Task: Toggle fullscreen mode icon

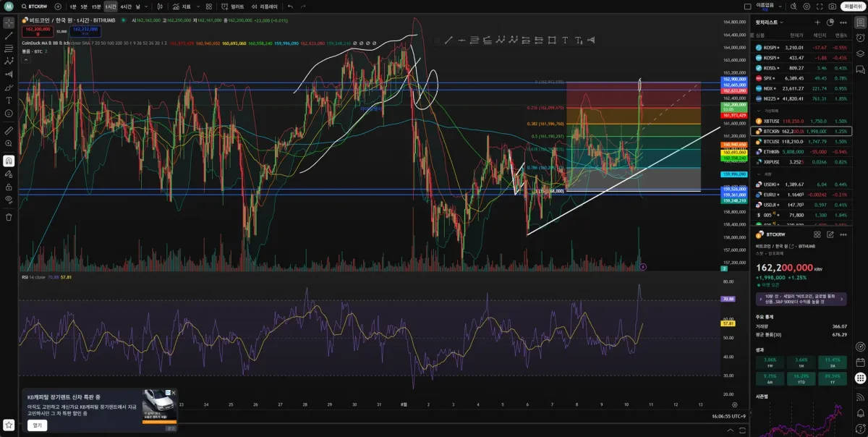Action: tap(820, 7)
